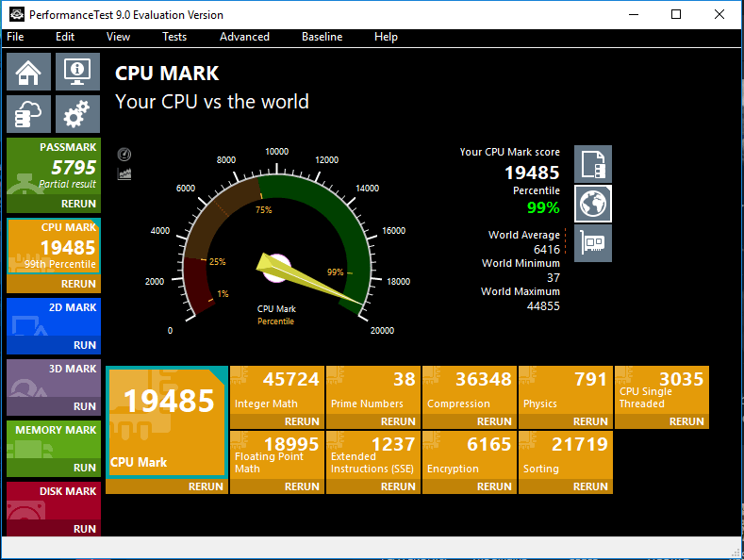This screenshot has height=560, width=744.
Task: Click the hardware card icon
Action: coord(593,243)
